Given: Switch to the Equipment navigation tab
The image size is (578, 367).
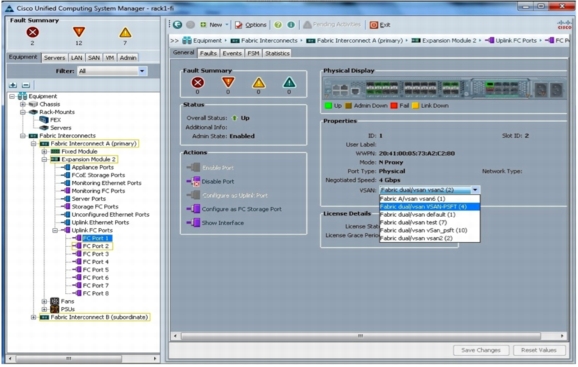Looking at the screenshot, I should [x=23, y=57].
